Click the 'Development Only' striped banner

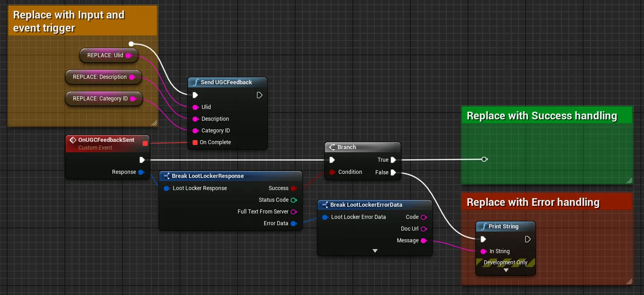point(506,263)
